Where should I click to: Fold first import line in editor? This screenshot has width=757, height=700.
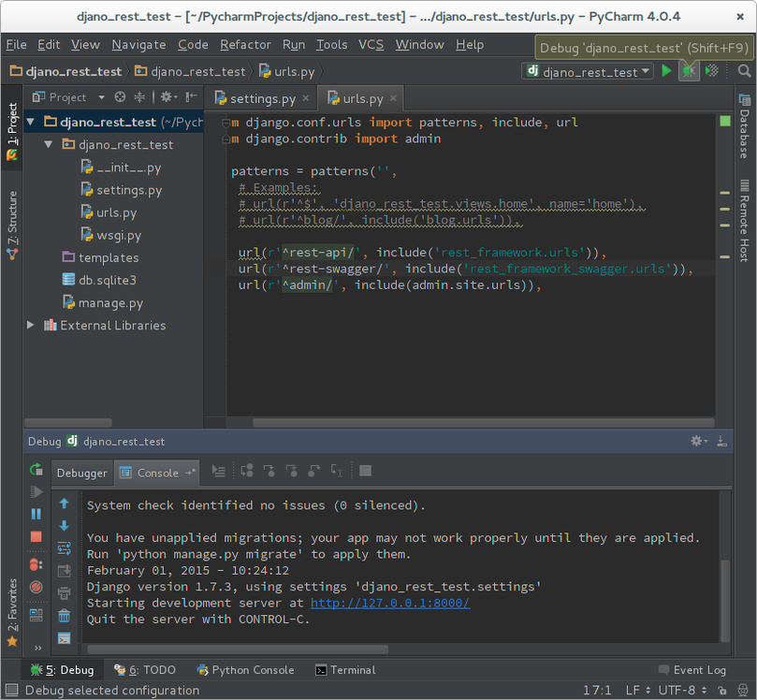(226, 123)
